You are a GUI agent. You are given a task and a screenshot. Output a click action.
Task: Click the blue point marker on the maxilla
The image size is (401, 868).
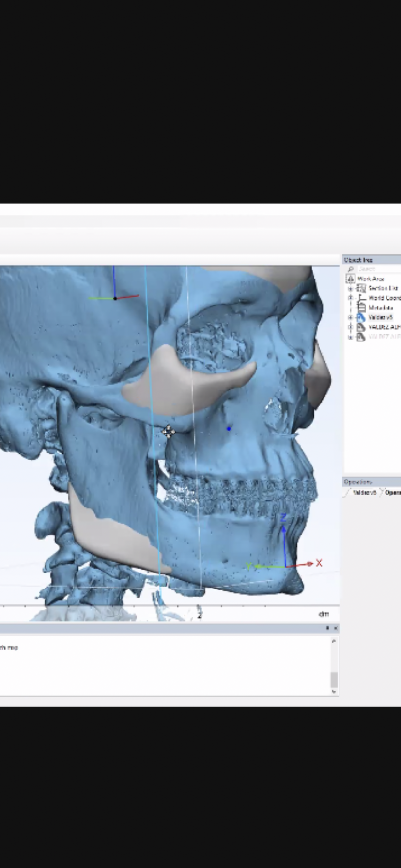[x=229, y=428]
